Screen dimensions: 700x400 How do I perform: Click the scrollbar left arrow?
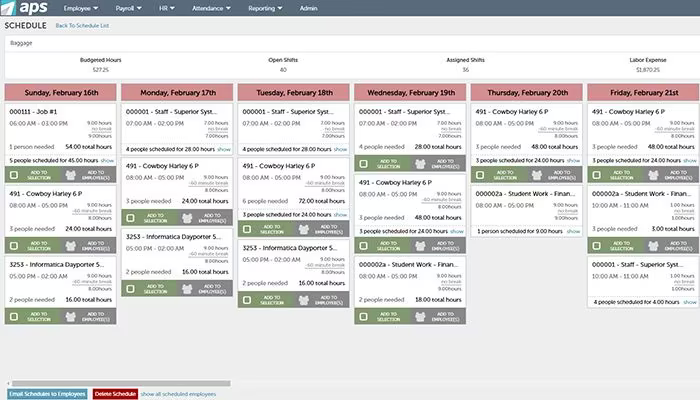click(8, 383)
